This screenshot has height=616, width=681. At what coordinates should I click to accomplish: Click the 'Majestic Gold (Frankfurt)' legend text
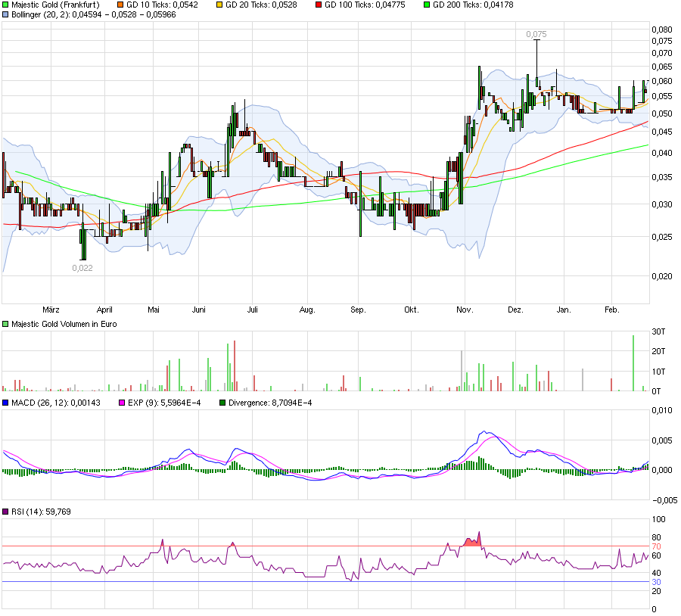(55, 5)
